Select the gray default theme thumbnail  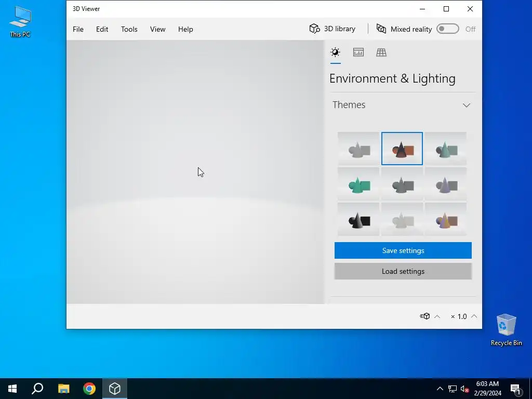pyautogui.click(x=358, y=149)
